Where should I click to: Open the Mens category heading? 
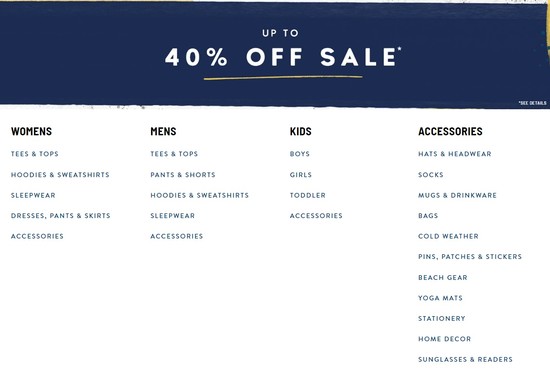pos(163,131)
